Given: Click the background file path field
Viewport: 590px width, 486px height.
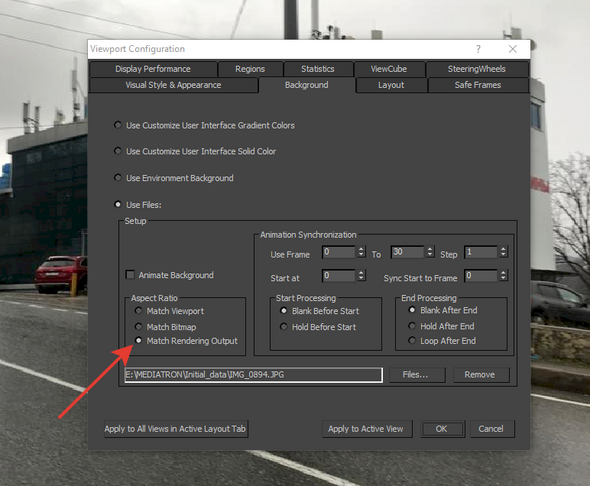Looking at the screenshot, I should [x=254, y=375].
